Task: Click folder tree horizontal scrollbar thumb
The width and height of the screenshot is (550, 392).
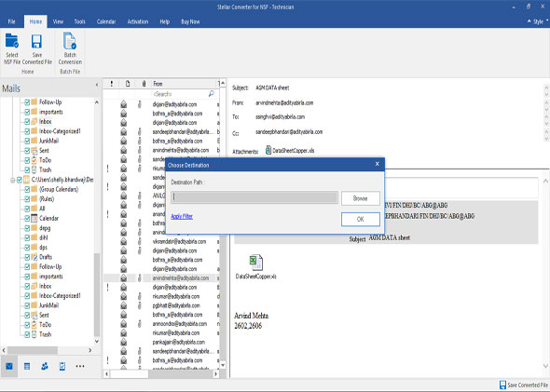Action: coord(33,350)
